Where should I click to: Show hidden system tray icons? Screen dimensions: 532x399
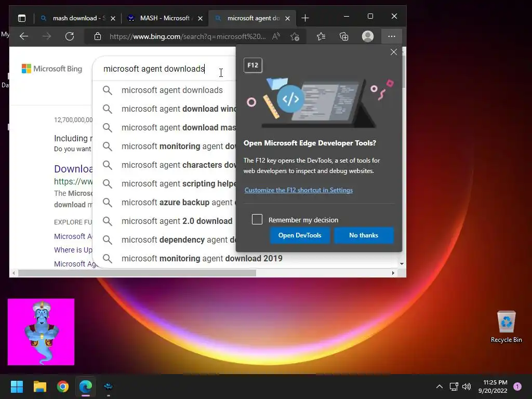click(440, 387)
